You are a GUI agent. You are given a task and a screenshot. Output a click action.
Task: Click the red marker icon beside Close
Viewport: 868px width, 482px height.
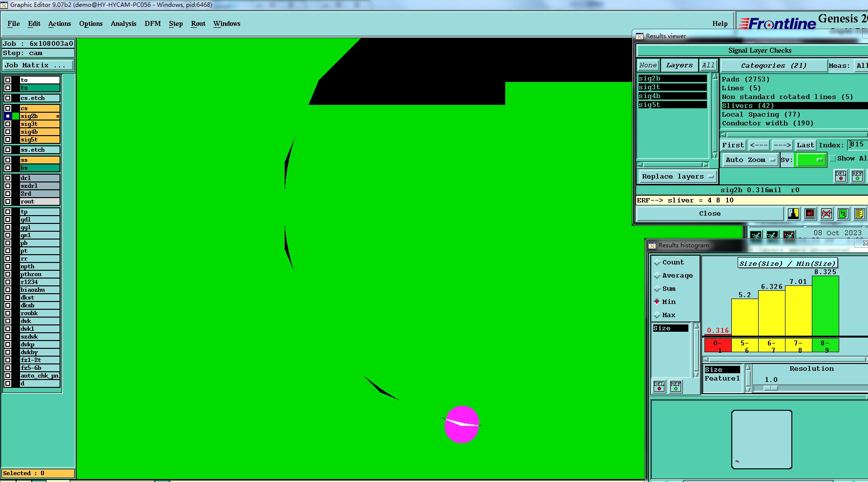[x=810, y=213]
